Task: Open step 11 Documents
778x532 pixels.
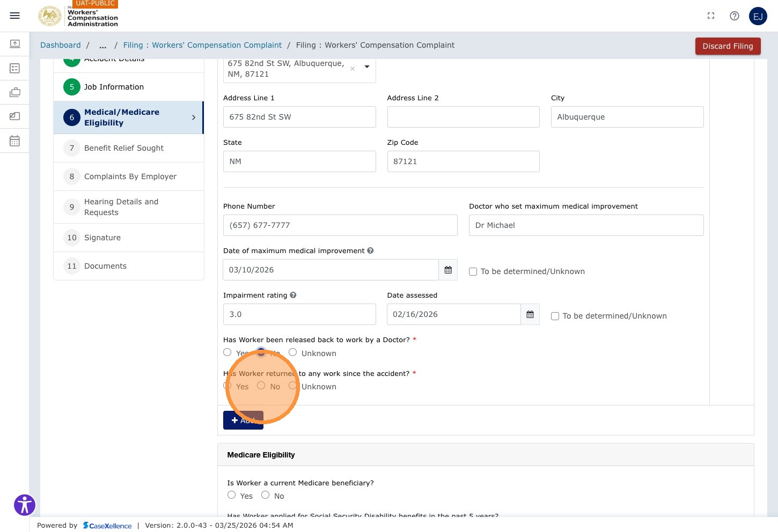Action: [x=129, y=266]
